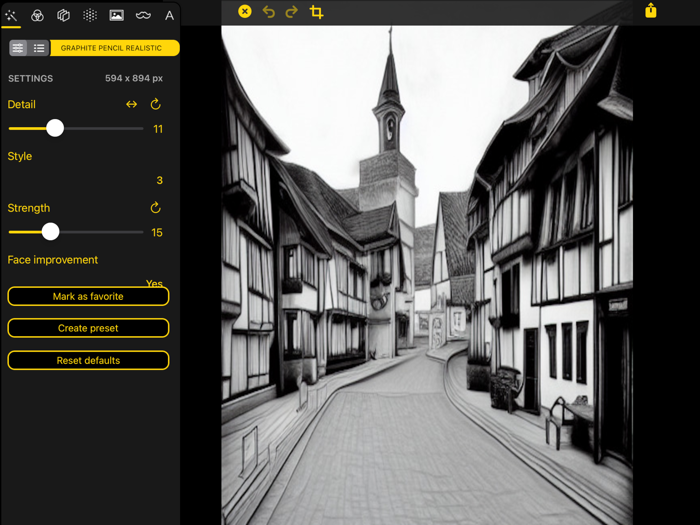Click Mark as favorite button

click(88, 296)
